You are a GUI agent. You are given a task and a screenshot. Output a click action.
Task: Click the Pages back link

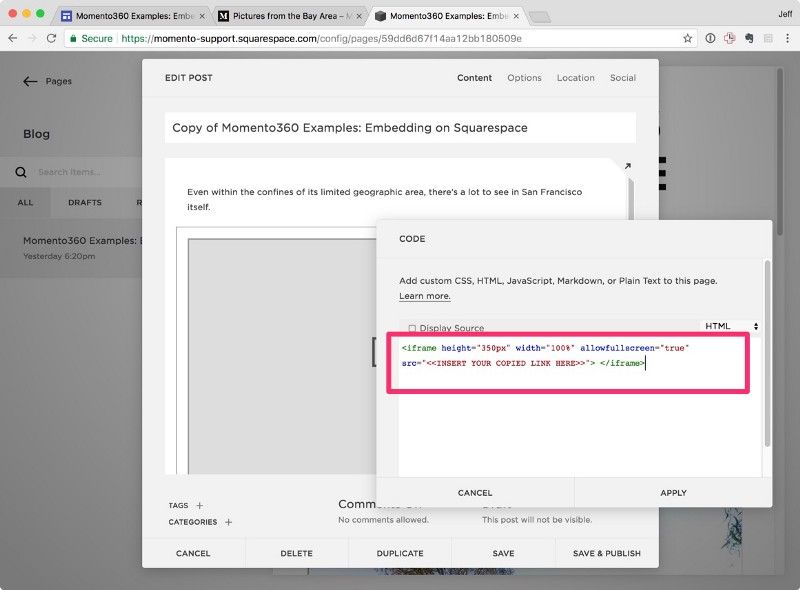point(59,81)
